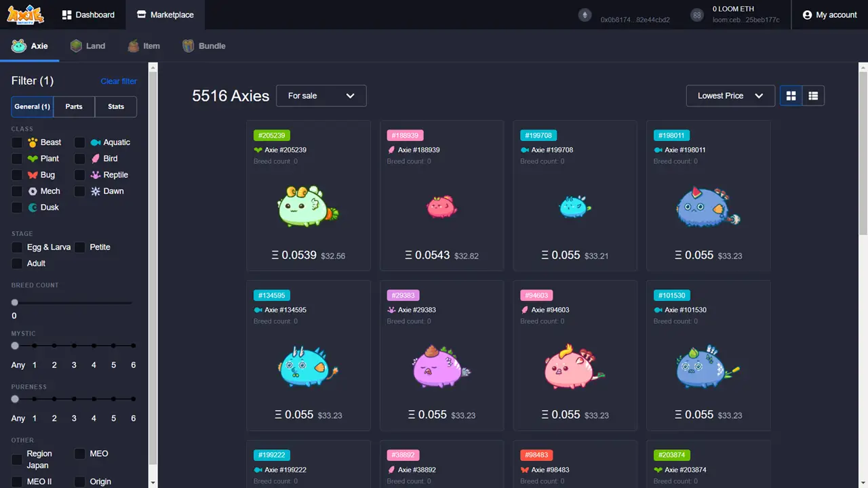Set Pureness slider to 4
This screenshot has width=868, height=488.
tap(94, 399)
